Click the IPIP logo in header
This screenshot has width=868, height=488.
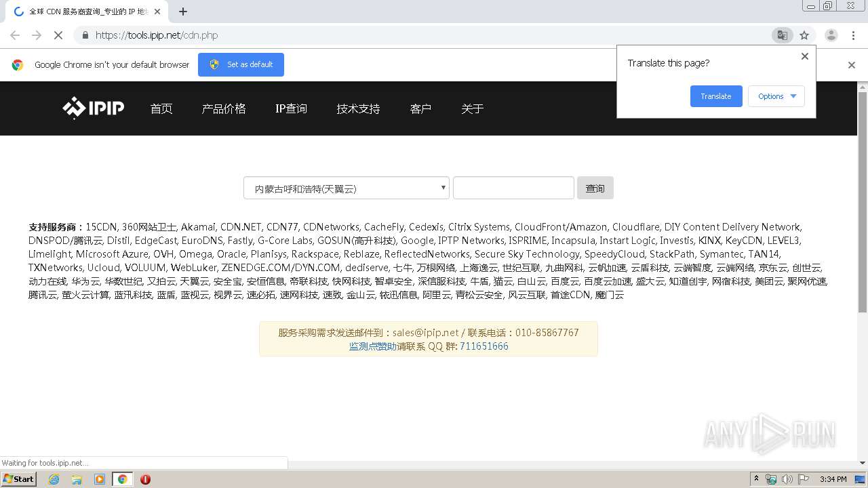(93, 108)
